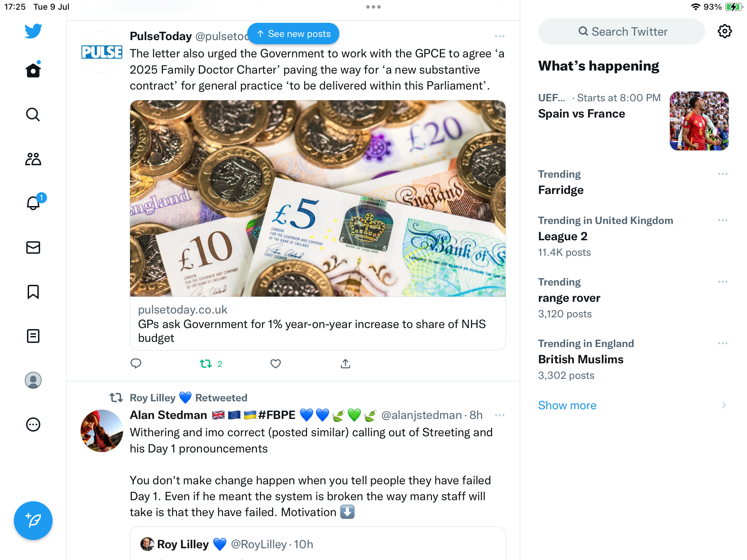Open the Communities icon in sidebar
This screenshot has height=560, width=747.
(x=33, y=159)
